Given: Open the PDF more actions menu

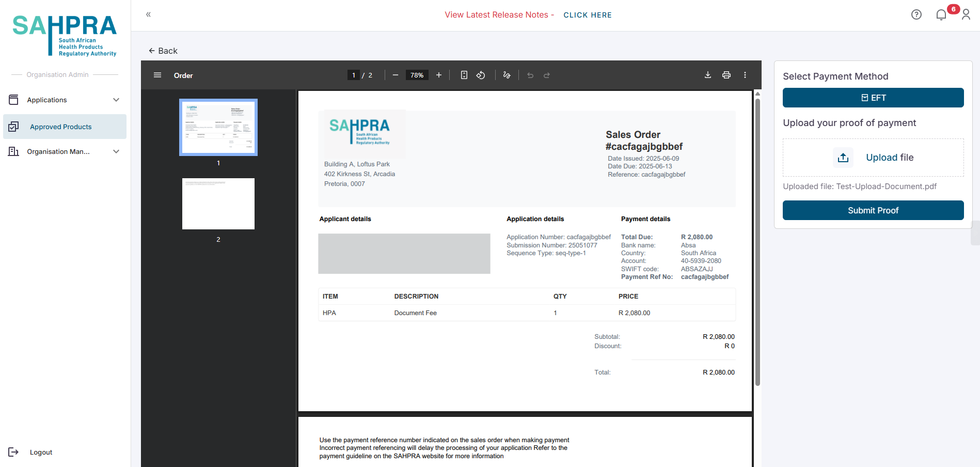Looking at the screenshot, I should (745, 75).
